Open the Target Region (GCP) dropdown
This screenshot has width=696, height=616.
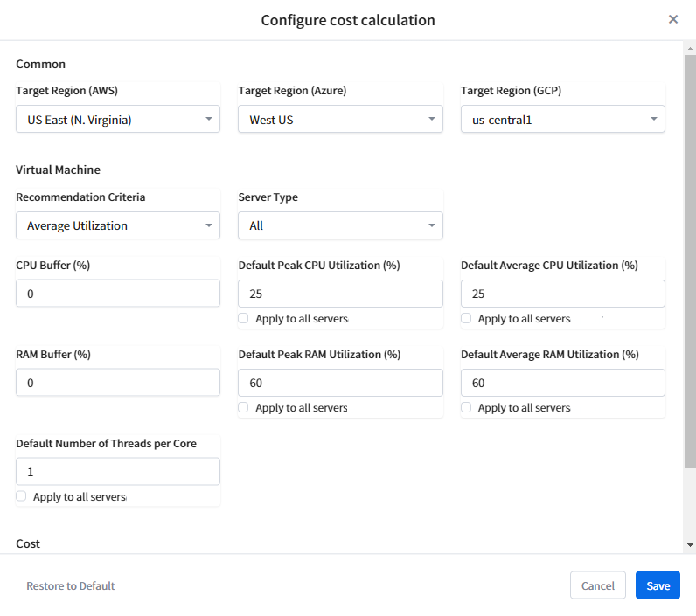click(562, 120)
